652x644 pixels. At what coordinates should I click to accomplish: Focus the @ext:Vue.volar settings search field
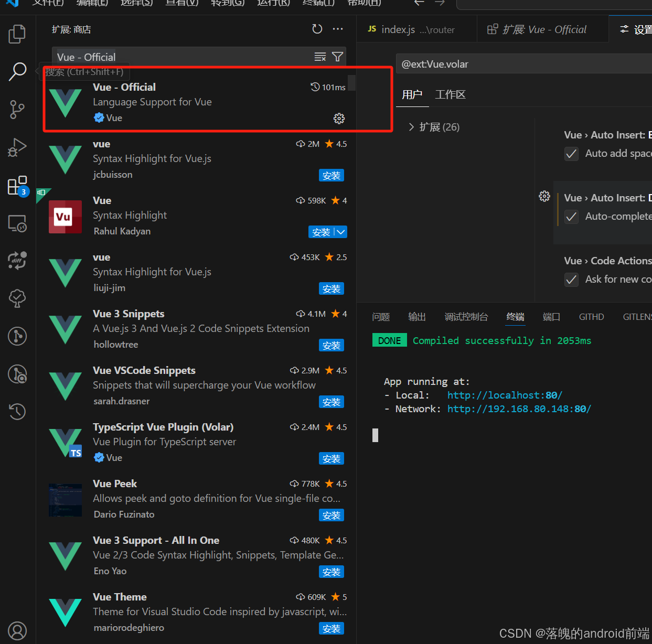pyautogui.click(x=524, y=64)
